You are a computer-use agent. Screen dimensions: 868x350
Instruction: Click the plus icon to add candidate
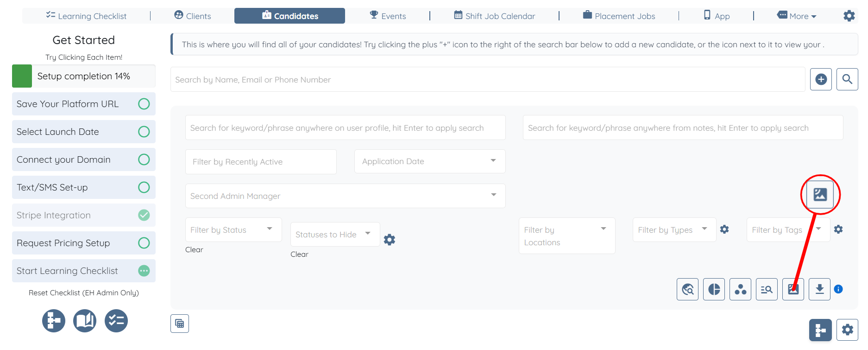click(x=821, y=79)
